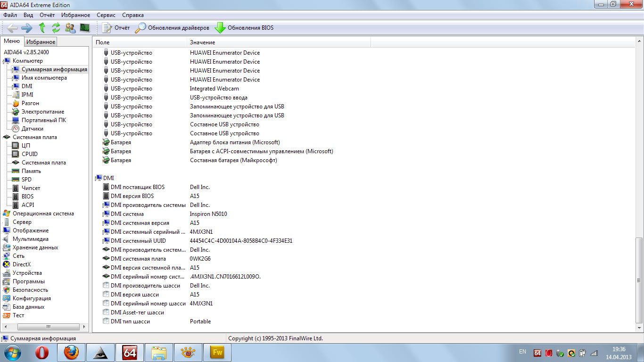Select the Сеть tree node
Screen dimensions: 644x362
18,256
